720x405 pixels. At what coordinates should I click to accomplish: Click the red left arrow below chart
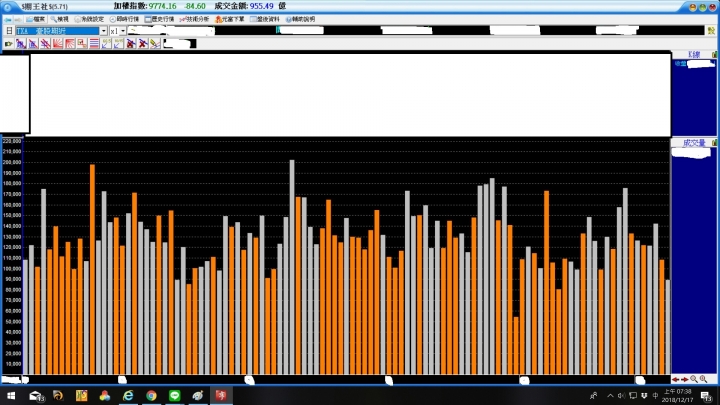tap(675, 380)
